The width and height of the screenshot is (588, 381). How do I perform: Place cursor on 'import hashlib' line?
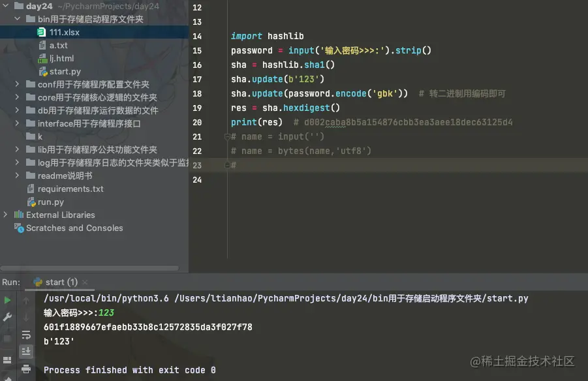point(267,36)
